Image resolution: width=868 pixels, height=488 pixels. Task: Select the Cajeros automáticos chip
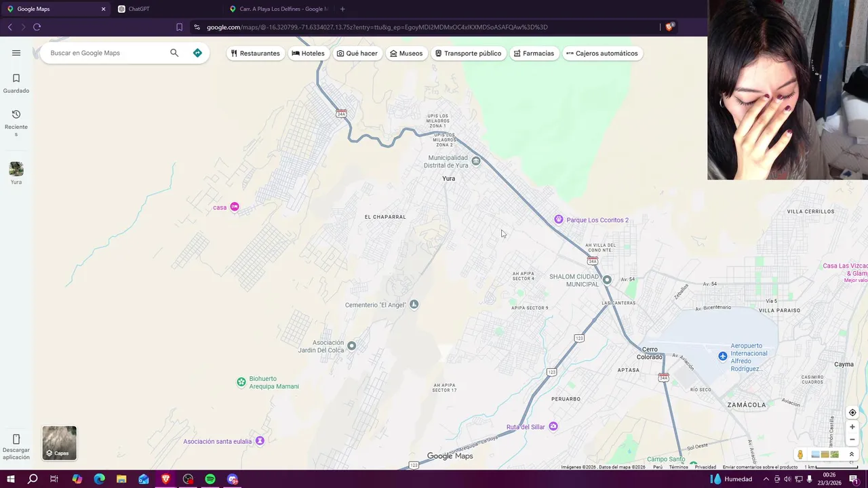602,54
